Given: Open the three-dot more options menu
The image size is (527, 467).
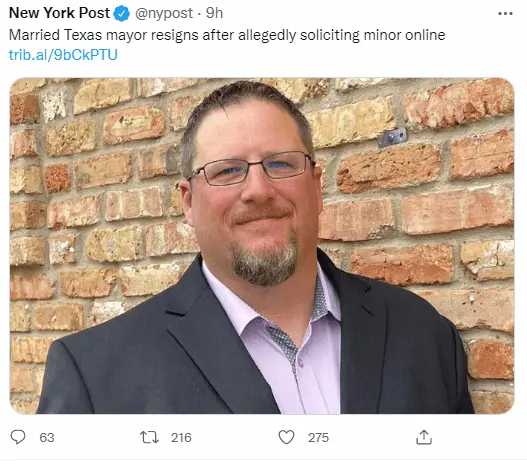Looking at the screenshot, I should point(505,14).
